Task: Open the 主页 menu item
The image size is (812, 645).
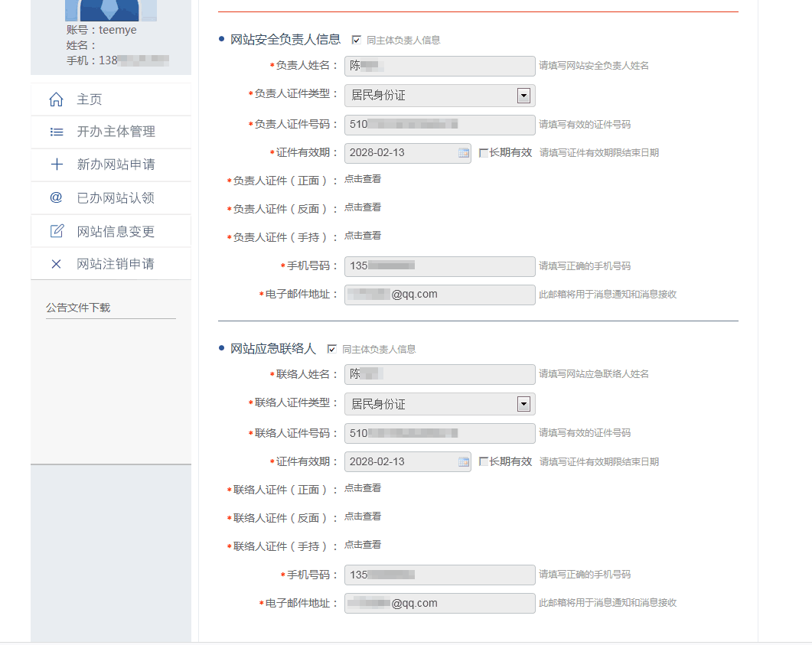Action: [x=111, y=99]
